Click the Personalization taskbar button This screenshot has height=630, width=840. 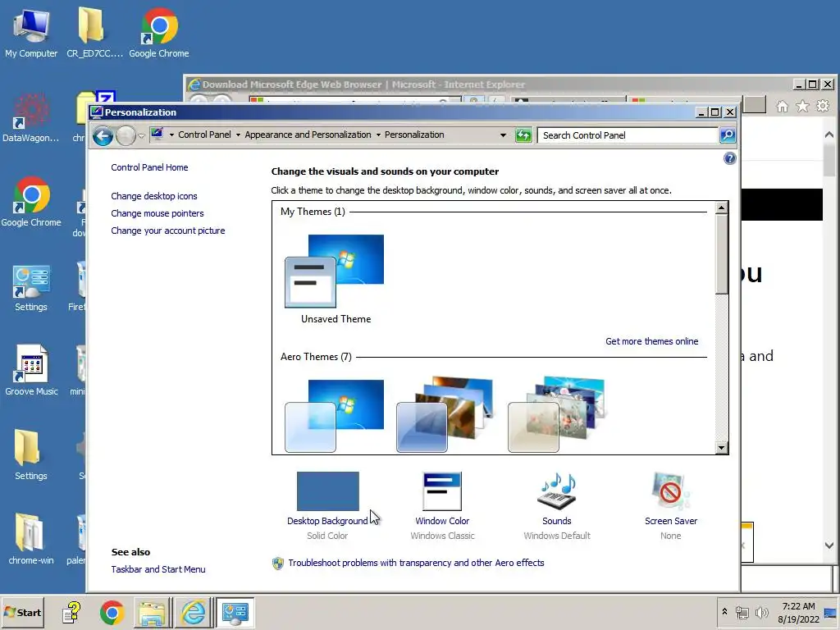coord(235,613)
